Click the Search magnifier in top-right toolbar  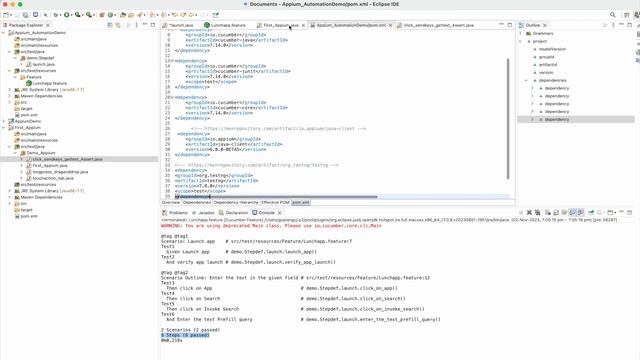[613, 15]
